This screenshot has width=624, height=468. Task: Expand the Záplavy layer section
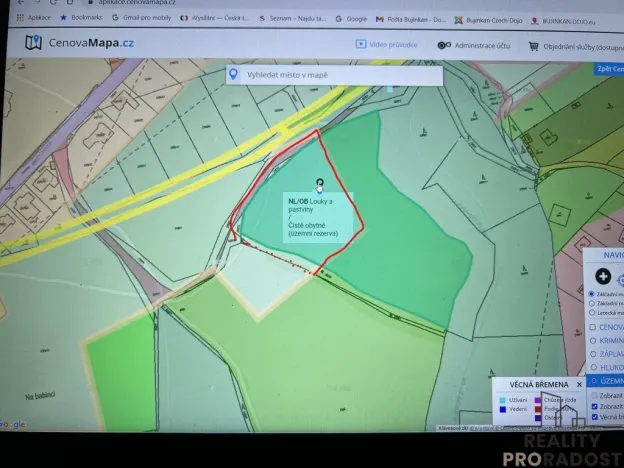(x=594, y=354)
